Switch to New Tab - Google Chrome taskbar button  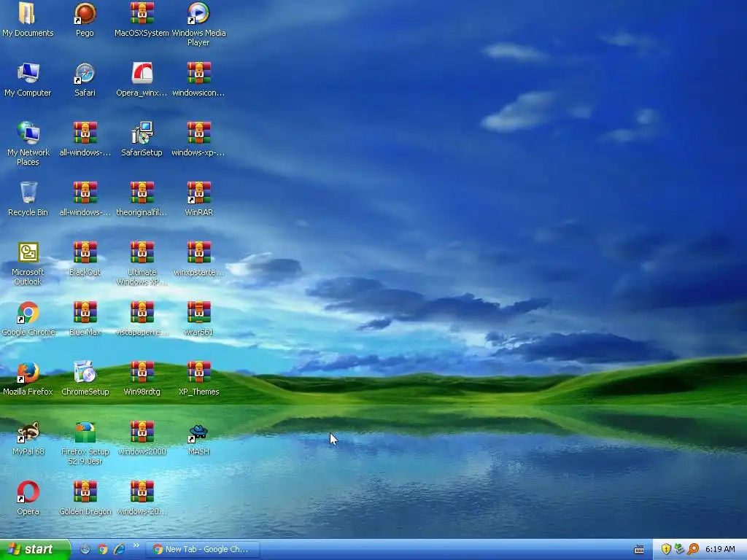coord(203,549)
